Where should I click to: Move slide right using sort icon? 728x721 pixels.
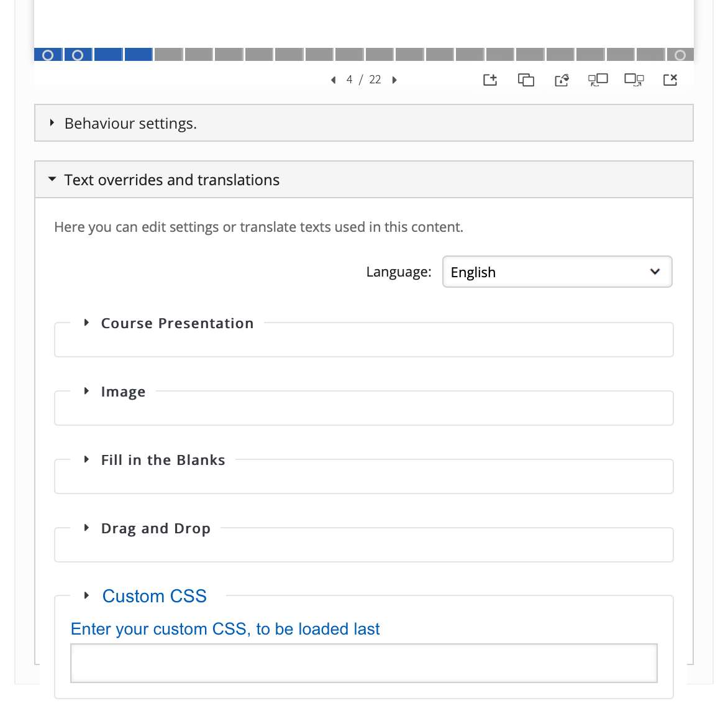click(x=634, y=80)
